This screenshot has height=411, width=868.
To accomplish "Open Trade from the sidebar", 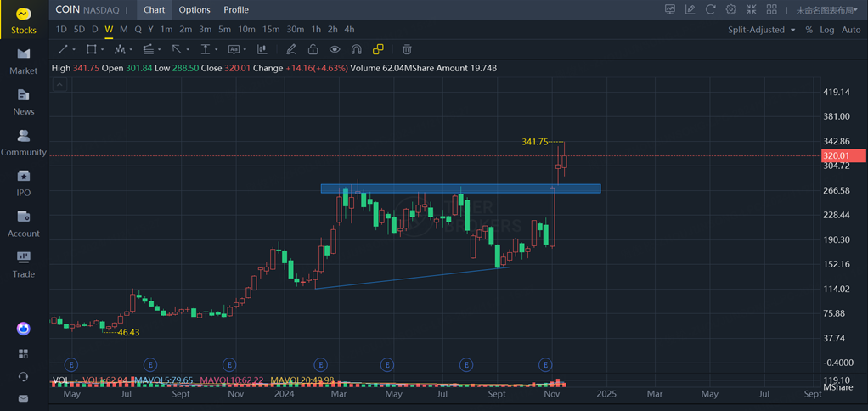I will [23, 264].
